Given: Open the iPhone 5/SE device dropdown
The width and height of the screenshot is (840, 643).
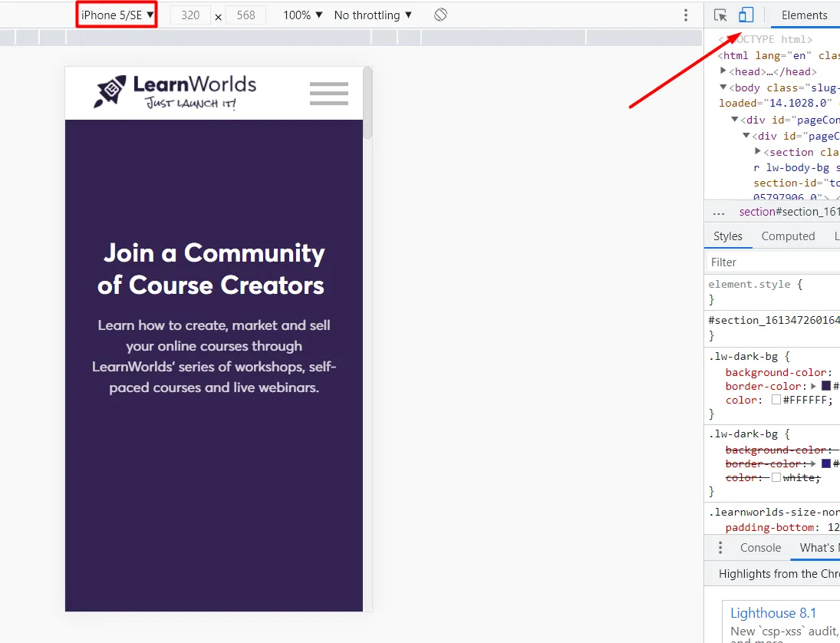Looking at the screenshot, I should (117, 15).
